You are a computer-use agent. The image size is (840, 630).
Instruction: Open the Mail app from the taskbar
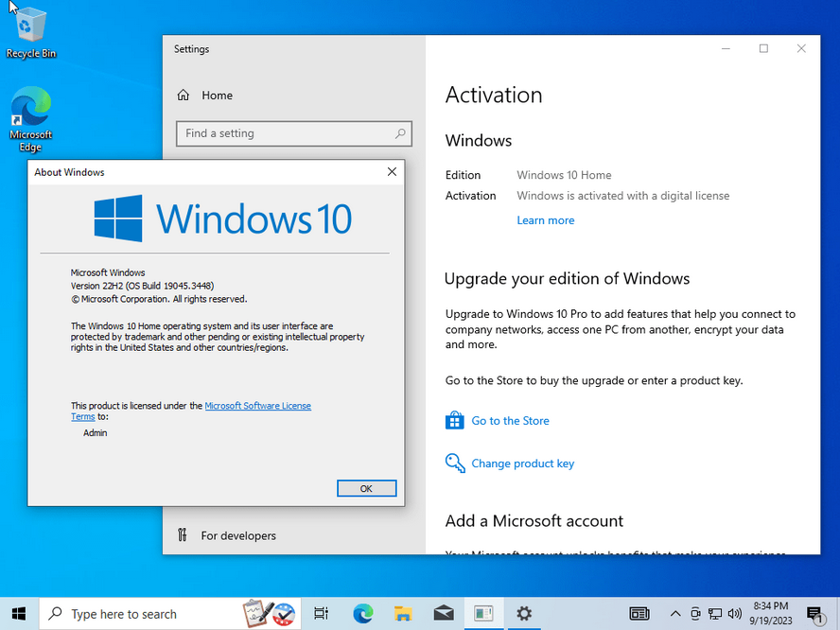click(x=444, y=613)
